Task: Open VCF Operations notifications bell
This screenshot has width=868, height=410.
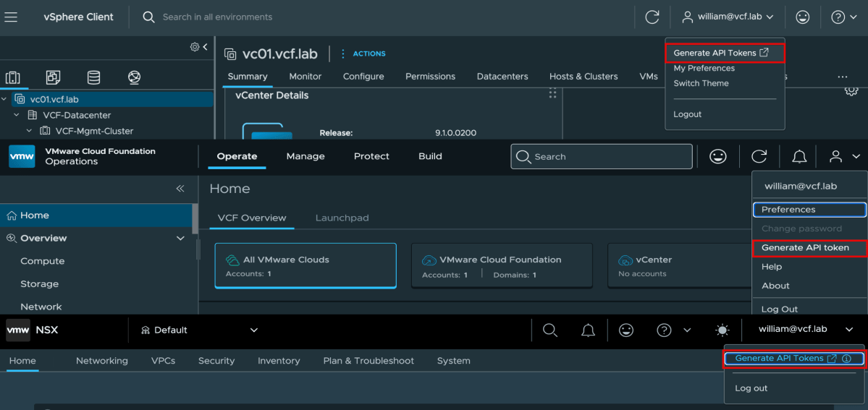Action: click(x=799, y=157)
